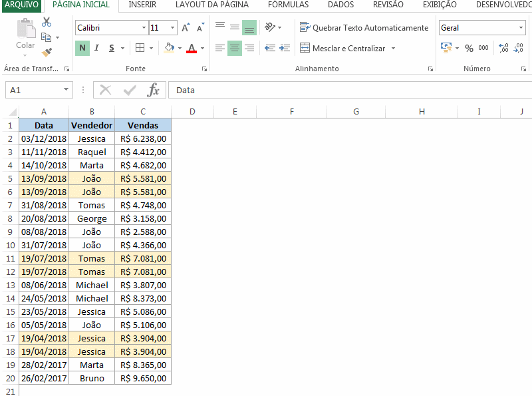Switch to the INSERIR tab

click(x=142, y=5)
